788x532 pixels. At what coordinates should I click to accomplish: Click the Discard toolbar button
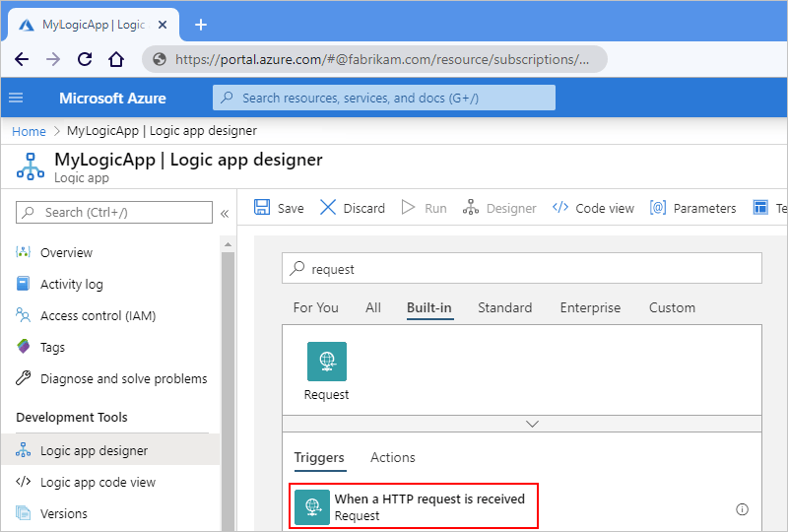(x=353, y=208)
